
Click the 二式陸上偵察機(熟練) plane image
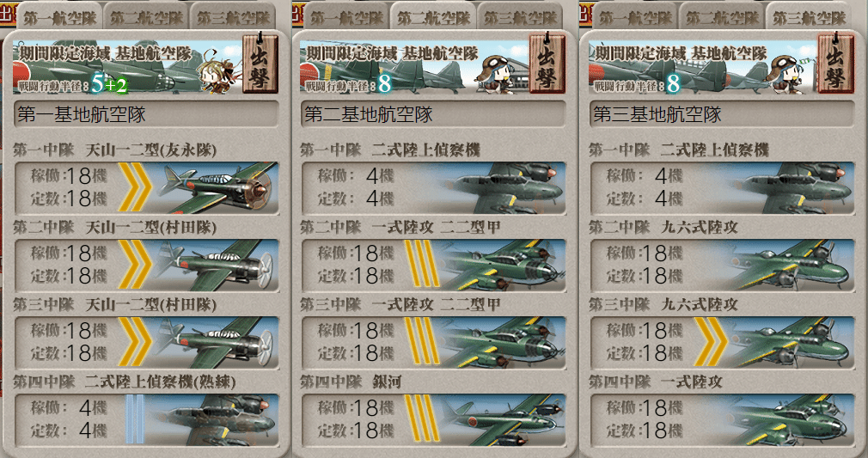coord(215,419)
